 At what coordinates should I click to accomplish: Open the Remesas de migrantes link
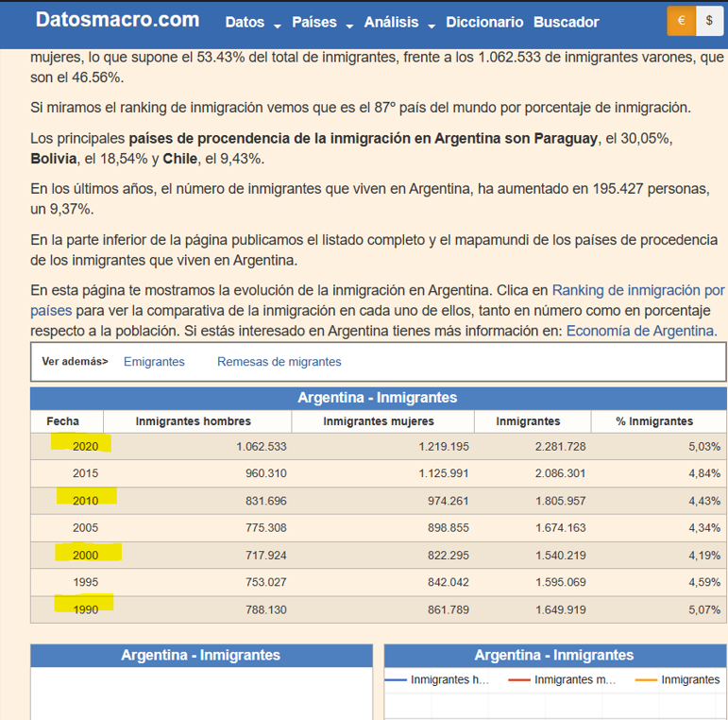point(279,361)
